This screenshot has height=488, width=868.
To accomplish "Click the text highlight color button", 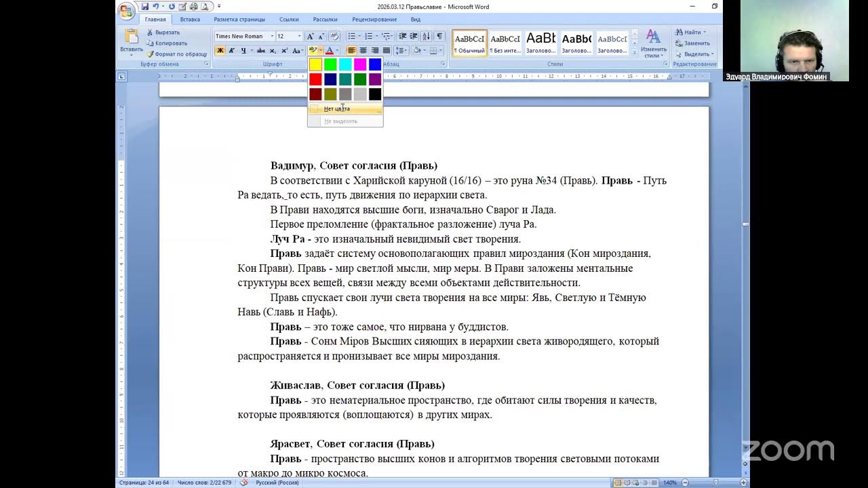I will 313,50.
